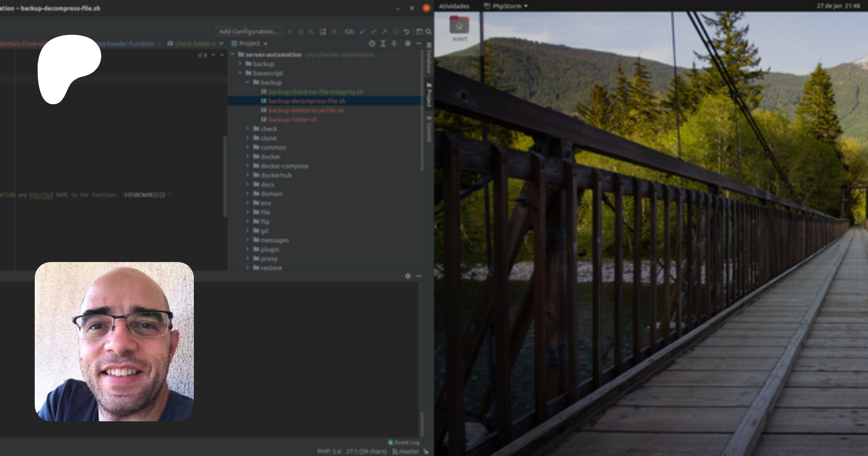
Task: Expand the docker-compose folder
Action: [248, 166]
